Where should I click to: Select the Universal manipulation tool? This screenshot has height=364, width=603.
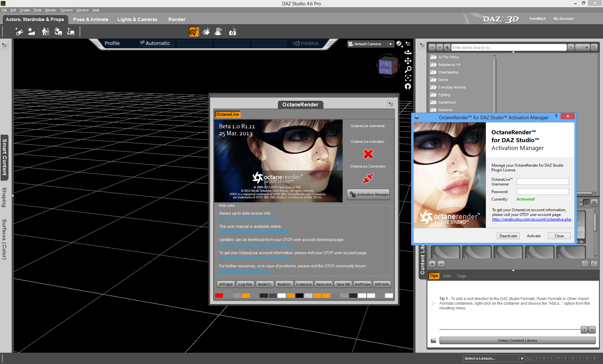pyautogui.click(x=194, y=32)
